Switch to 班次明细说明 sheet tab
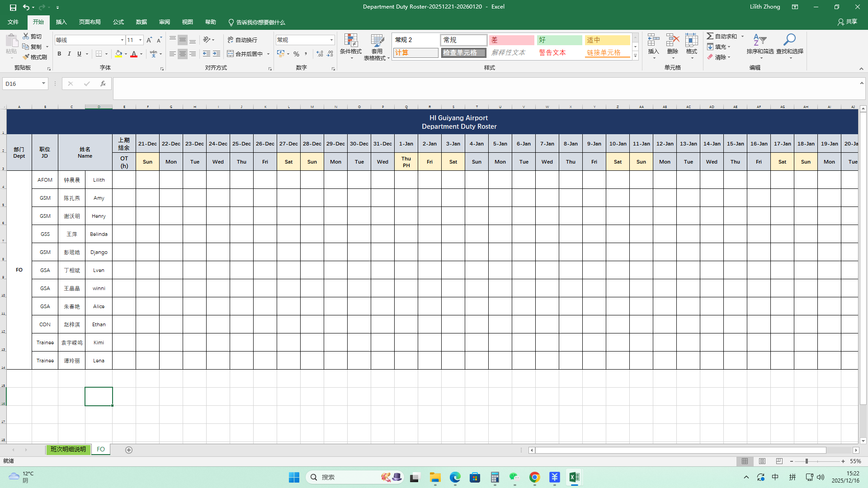 point(68,449)
